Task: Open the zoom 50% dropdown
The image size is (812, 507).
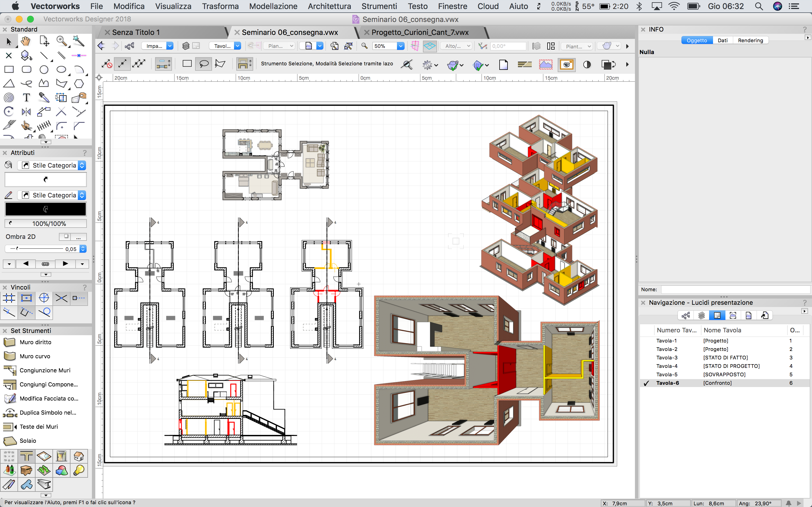Action: tap(400, 46)
